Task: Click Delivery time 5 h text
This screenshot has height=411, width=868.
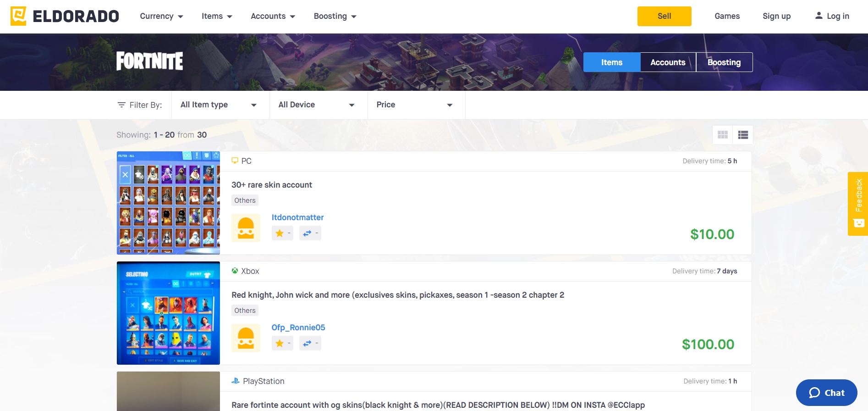Action: click(710, 161)
